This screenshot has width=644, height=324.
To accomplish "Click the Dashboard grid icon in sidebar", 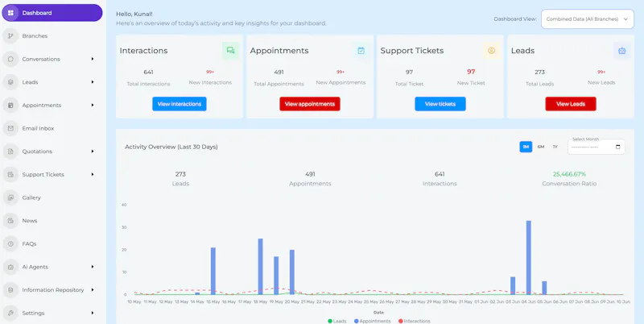I will pyautogui.click(x=10, y=13).
